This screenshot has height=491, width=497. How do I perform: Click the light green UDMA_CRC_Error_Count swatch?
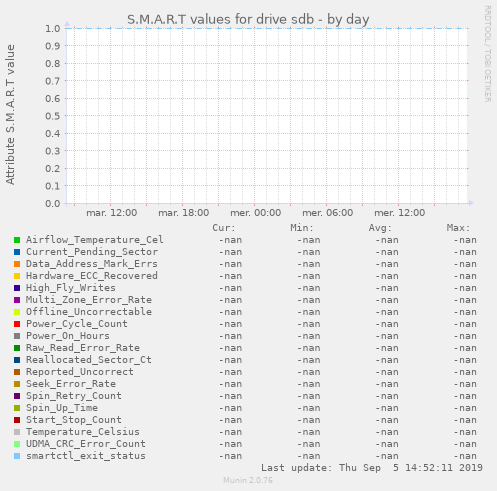(x=17, y=444)
